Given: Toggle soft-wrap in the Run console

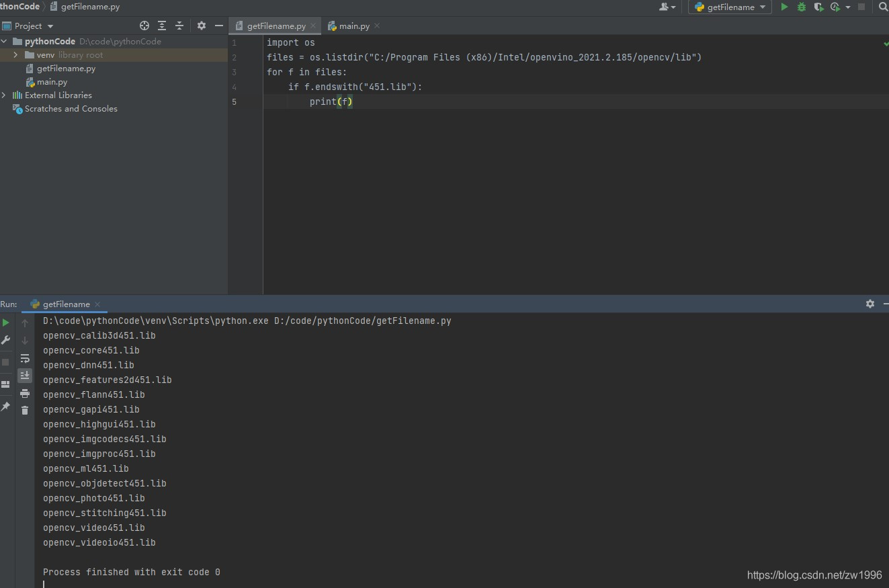Looking at the screenshot, I should tap(25, 358).
